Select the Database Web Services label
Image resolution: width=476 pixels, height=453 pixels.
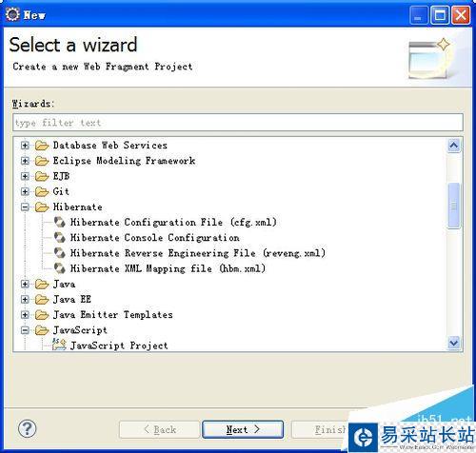pyautogui.click(x=110, y=146)
